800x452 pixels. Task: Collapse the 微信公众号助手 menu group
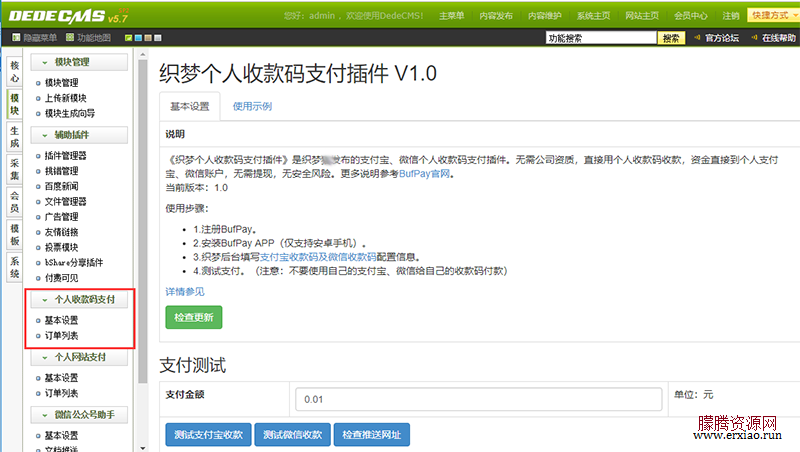coord(79,415)
